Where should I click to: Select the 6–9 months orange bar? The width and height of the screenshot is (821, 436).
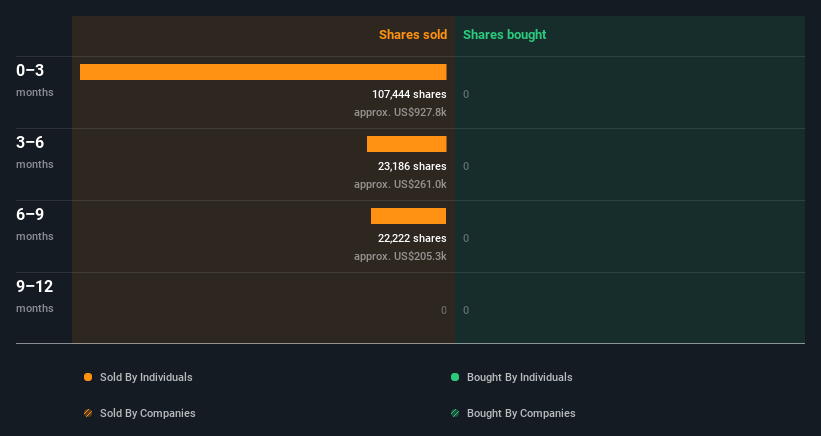(x=408, y=216)
